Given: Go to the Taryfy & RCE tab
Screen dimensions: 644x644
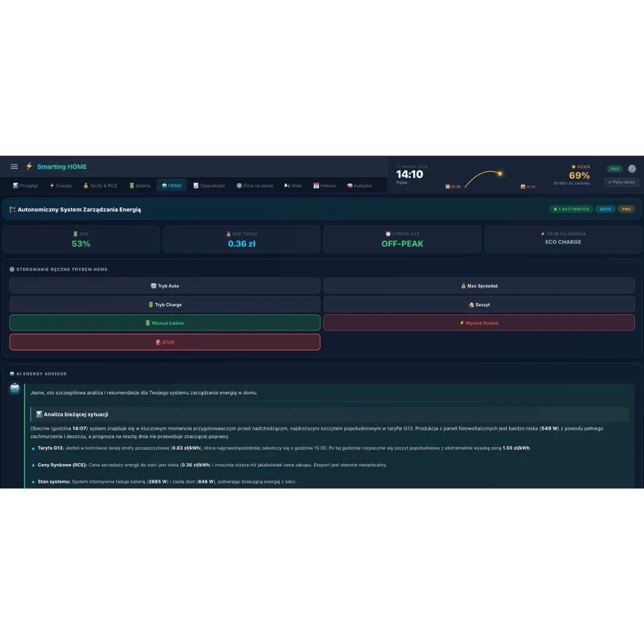Looking at the screenshot, I should [100, 185].
